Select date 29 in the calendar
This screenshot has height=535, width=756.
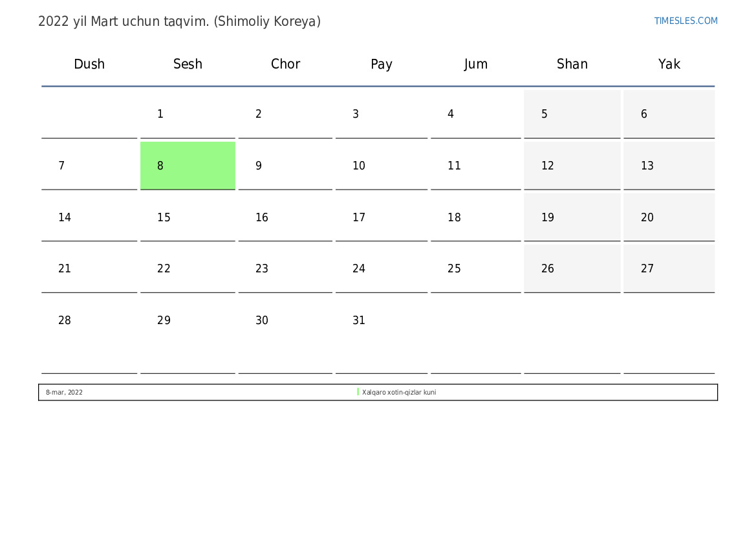(x=188, y=335)
